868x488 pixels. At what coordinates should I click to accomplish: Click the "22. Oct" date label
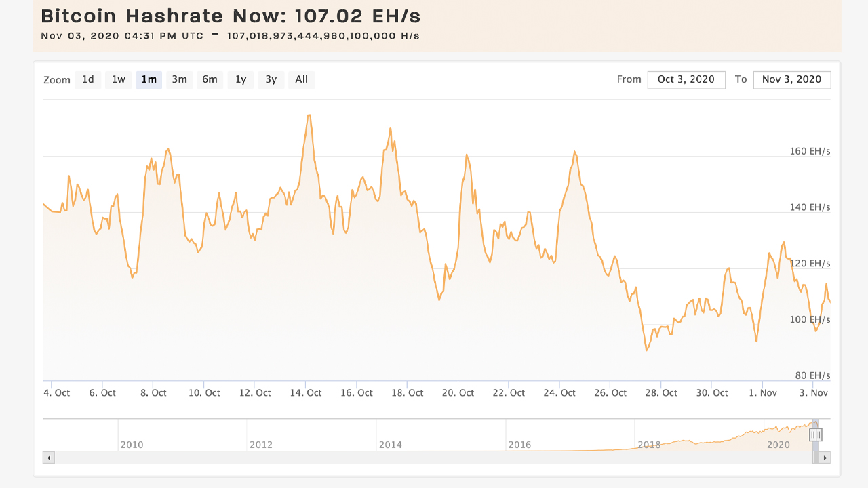pyautogui.click(x=509, y=392)
